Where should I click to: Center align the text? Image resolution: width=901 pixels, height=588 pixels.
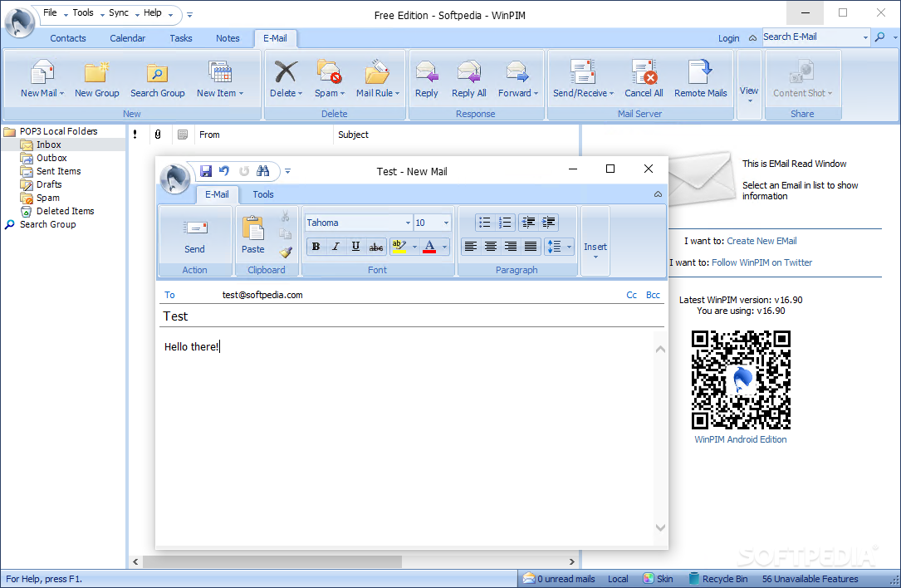coord(491,247)
